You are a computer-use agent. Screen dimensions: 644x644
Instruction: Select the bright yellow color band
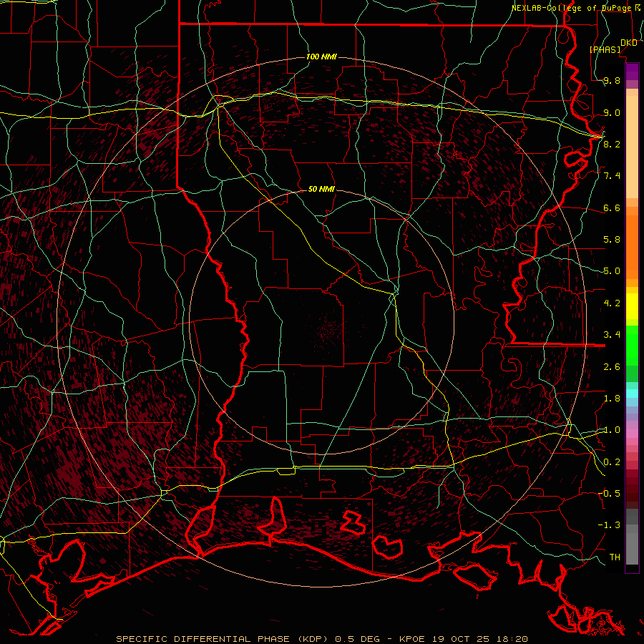click(632, 306)
